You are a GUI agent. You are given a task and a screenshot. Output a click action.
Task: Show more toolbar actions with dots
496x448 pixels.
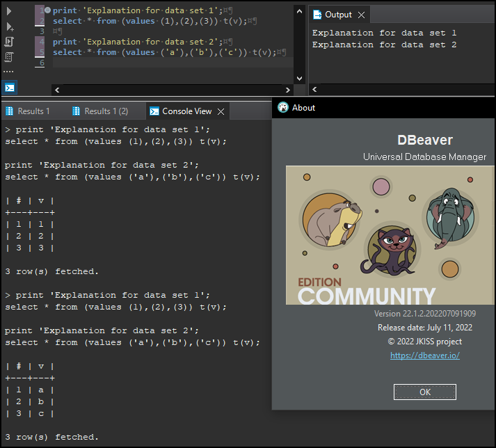pos(8,72)
